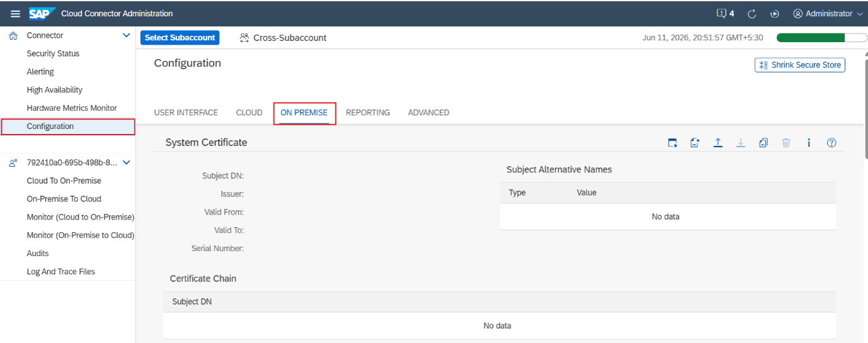Click the Issuer label

click(232, 194)
